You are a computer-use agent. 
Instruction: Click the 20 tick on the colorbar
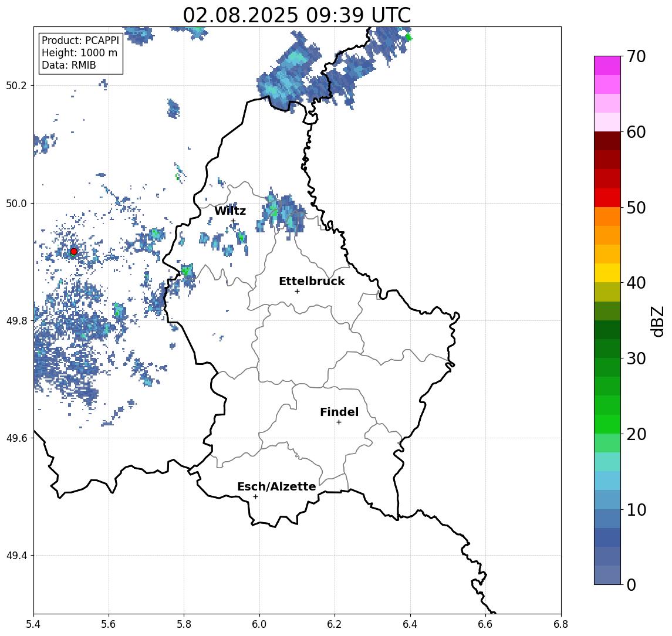pyautogui.click(x=636, y=434)
